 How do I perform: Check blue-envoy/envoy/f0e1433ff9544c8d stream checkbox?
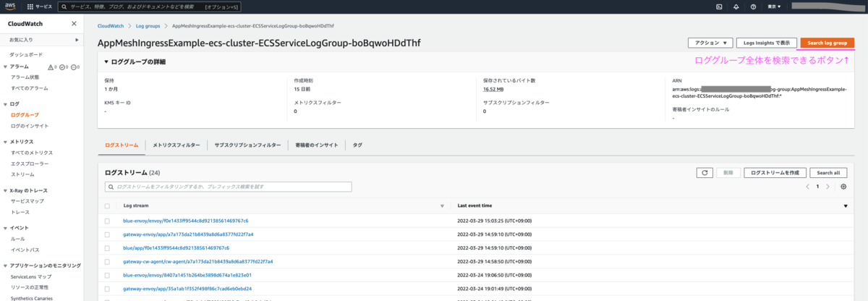pos(107,221)
